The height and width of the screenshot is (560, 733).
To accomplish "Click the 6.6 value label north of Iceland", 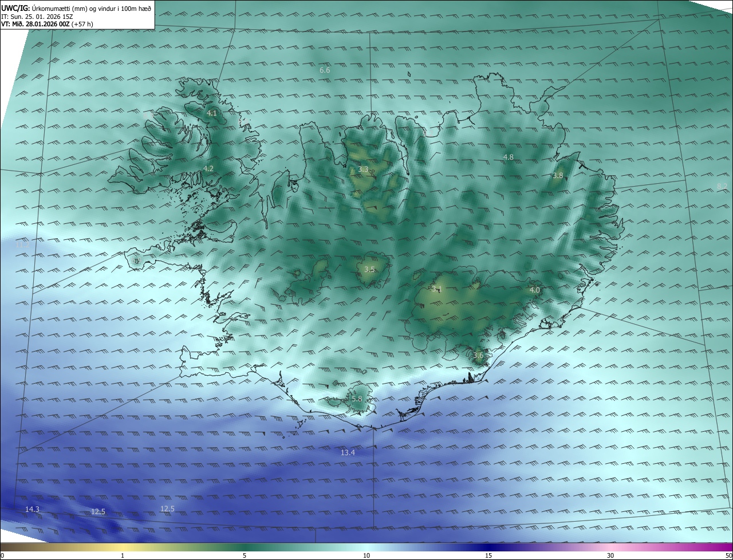I will [325, 70].
